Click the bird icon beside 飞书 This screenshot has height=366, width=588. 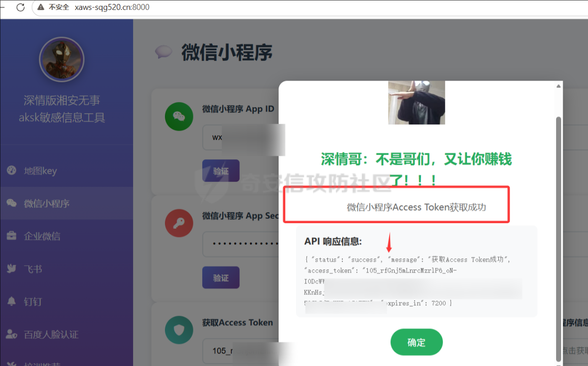(x=11, y=268)
